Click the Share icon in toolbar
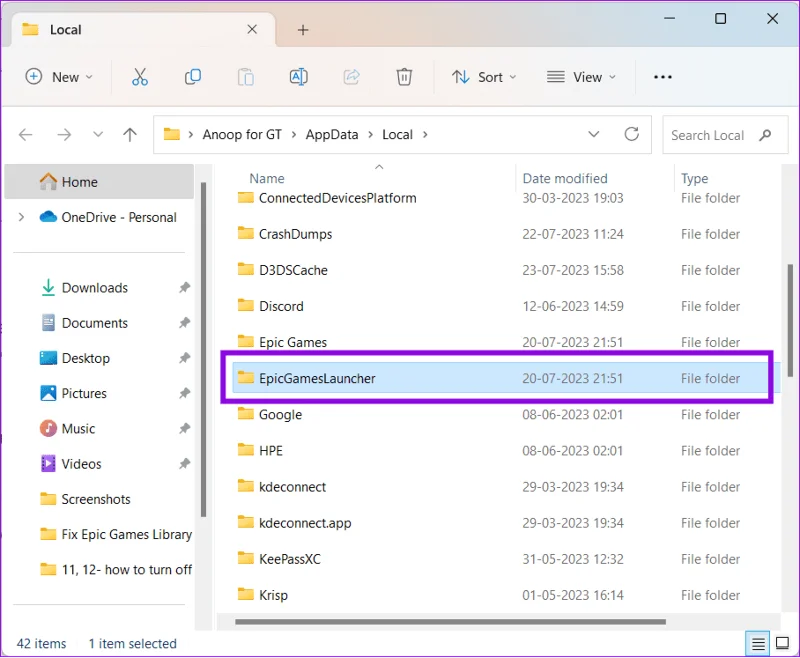The height and width of the screenshot is (658, 800). pos(352,77)
